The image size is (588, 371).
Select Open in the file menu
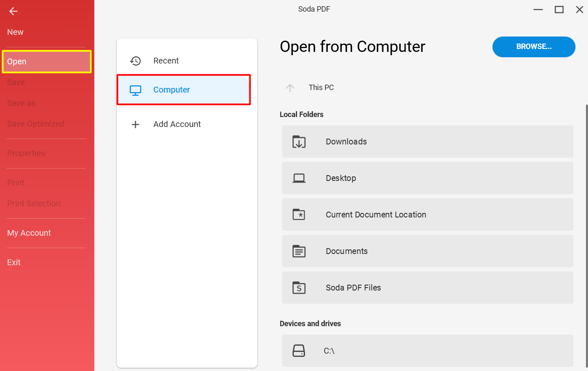[47, 61]
